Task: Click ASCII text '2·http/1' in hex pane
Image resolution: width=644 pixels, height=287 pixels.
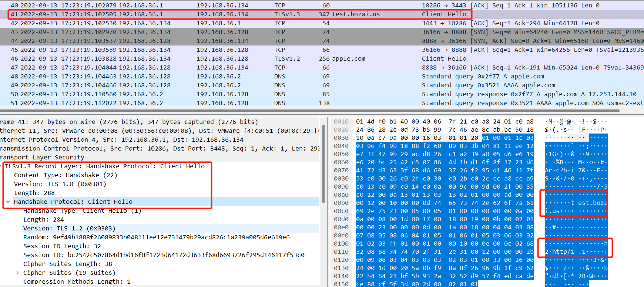Action: click(x=560, y=251)
